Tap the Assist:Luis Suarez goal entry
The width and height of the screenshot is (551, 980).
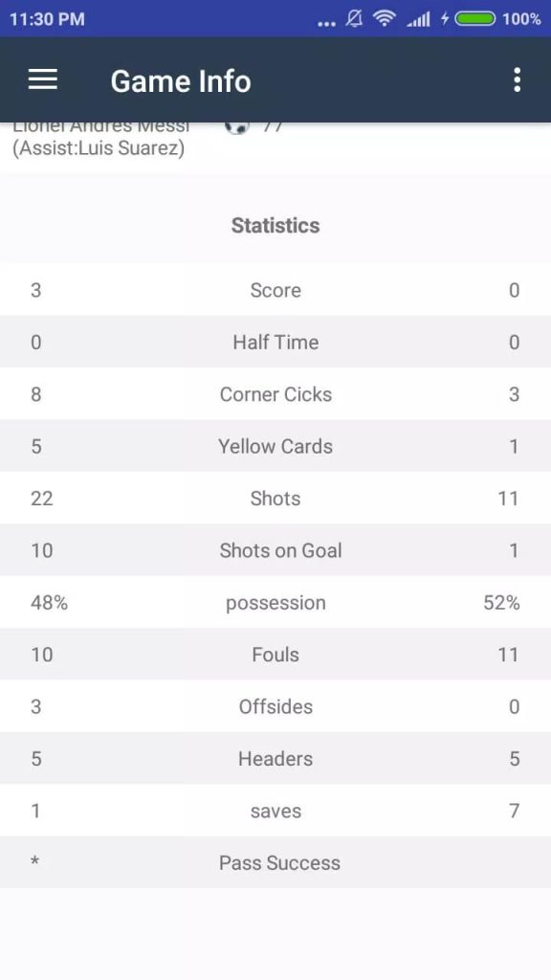tap(99, 148)
